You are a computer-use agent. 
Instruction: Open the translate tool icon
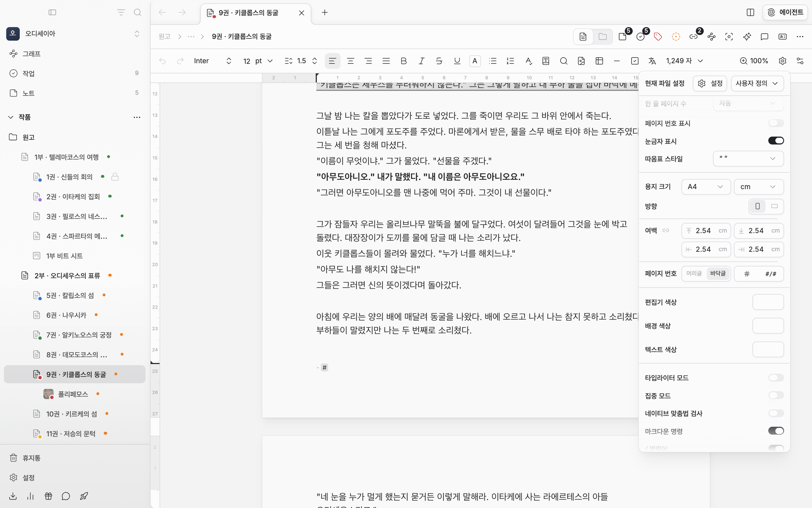[652, 61]
